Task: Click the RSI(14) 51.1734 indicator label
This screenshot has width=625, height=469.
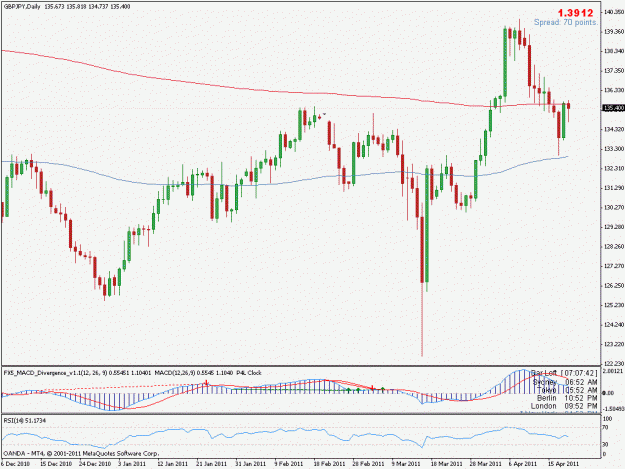Action: coord(24,421)
